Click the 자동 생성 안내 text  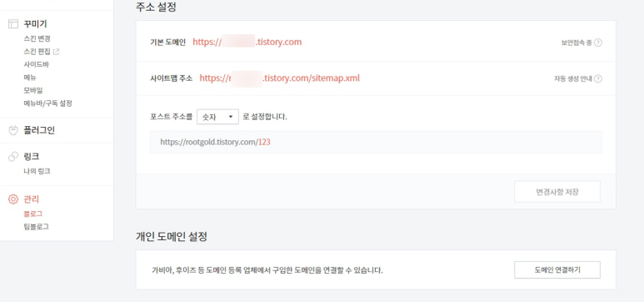(x=573, y=79)
